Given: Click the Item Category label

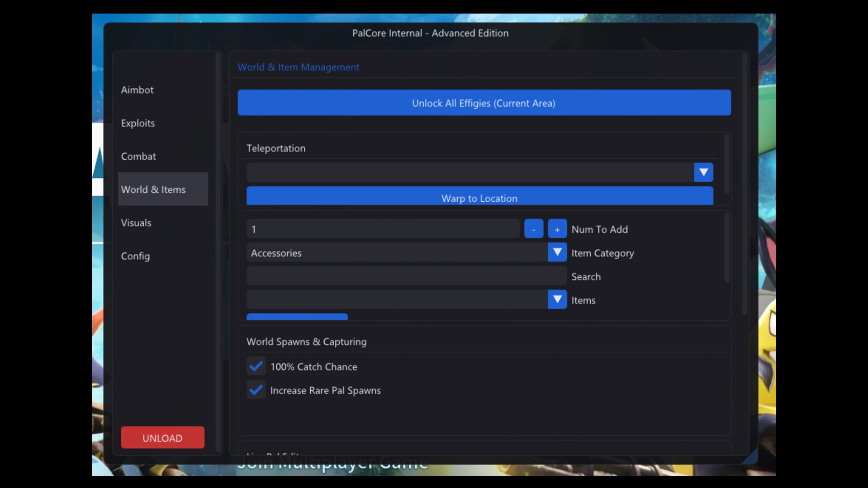Looking at the screenshot, I should click(603, 253).
